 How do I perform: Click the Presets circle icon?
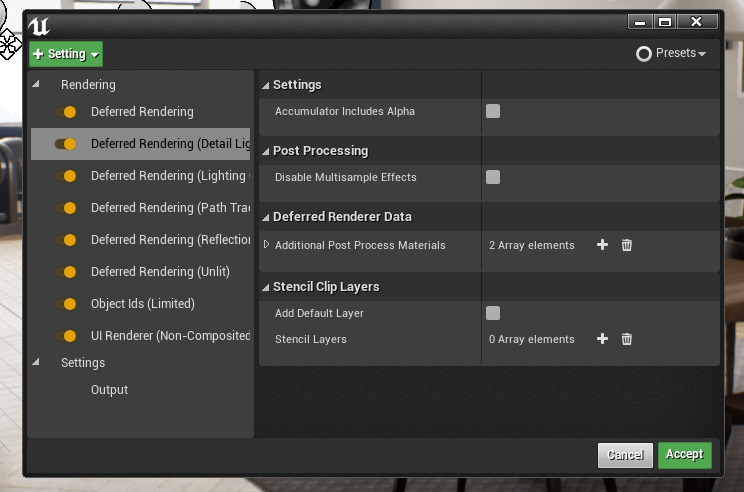click(x=644, y=54)
